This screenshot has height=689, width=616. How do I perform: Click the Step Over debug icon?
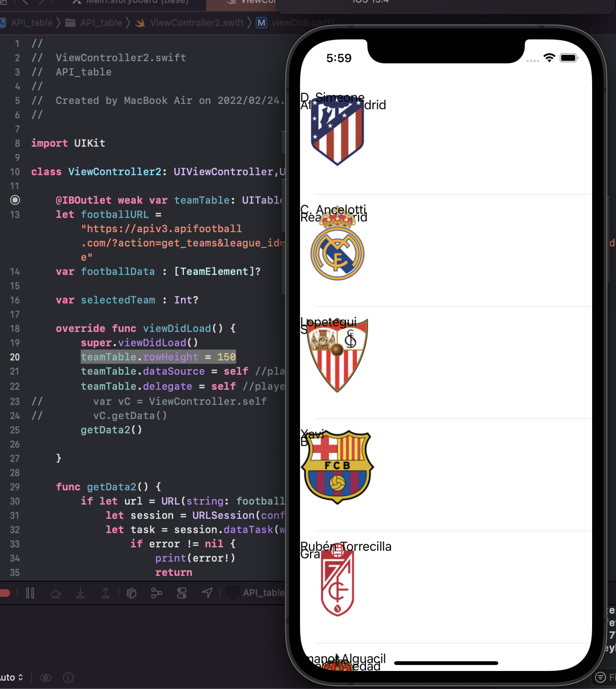click(x=55, y=593)
